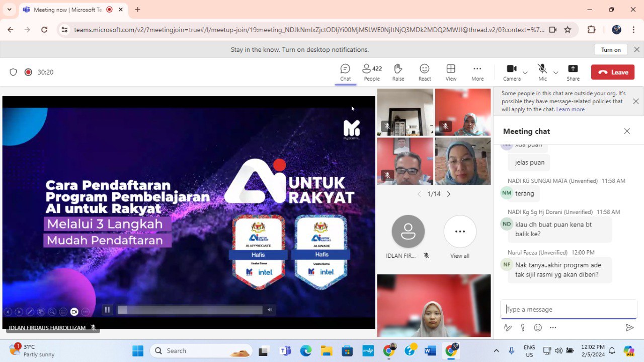Image resolution: width=644 pixels, height=362 pixels.
Task: Advance to the next slide
Action: pyautogui.click(x=19, y=312)
